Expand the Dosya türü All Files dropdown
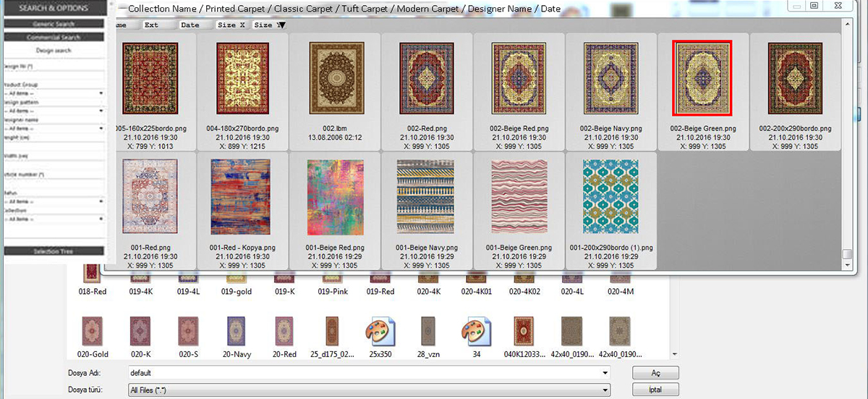This screenshot has height=399, width=868. [x=605, y=390]
